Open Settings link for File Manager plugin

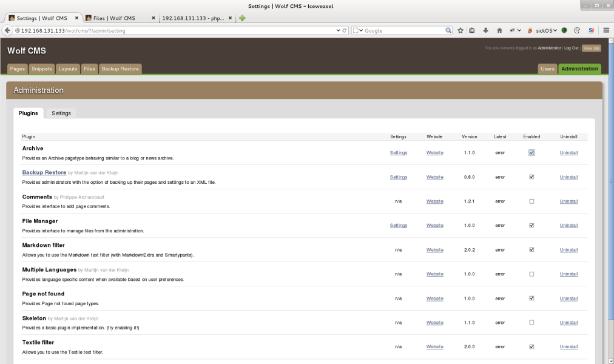click(398, 226)
